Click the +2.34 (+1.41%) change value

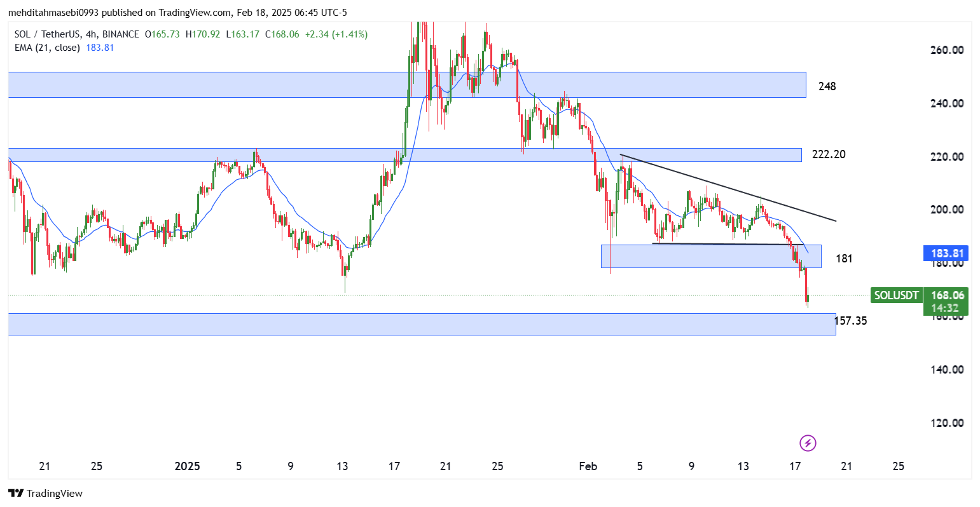pyautogui.click(x=336, y=34)
